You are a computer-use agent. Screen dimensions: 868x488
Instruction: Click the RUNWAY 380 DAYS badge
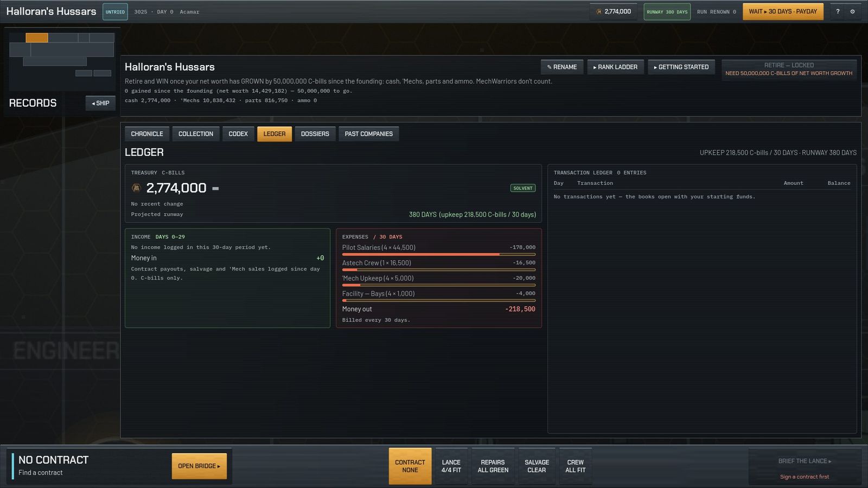667,11
